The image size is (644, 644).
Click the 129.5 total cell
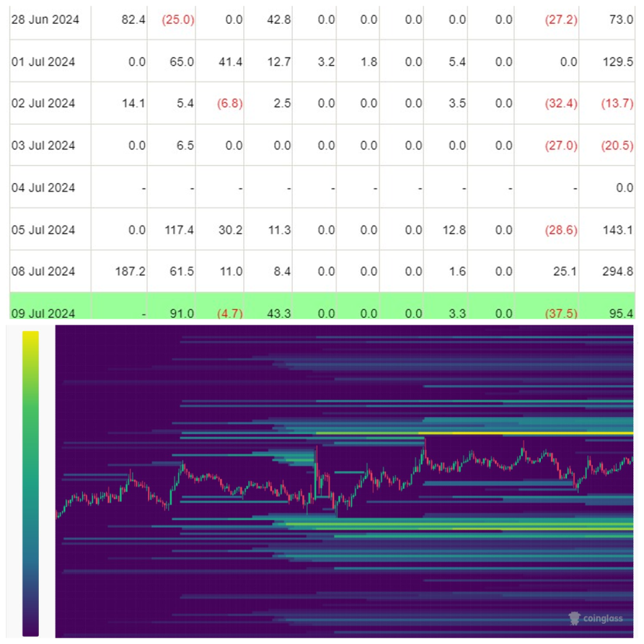(x=618, y=62)
